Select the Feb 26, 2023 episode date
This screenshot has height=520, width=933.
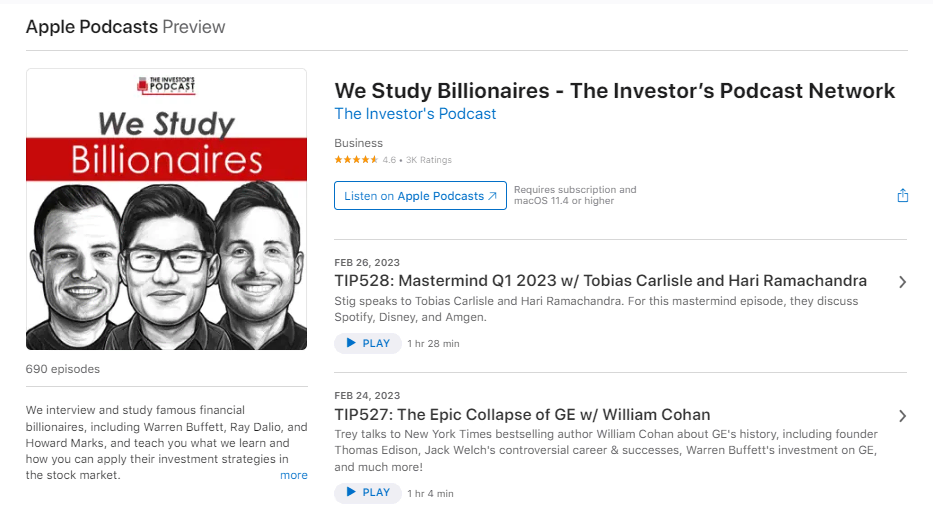(367, 263)
